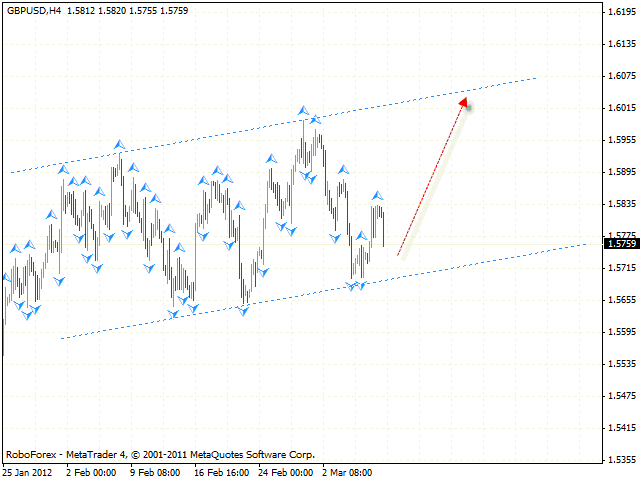Click the 1.5655 price axis label

621,300
